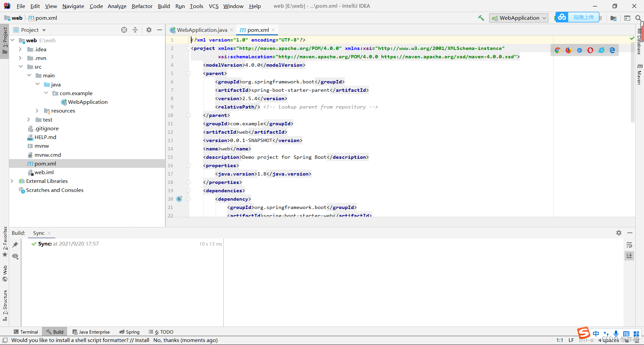Viewport: 644px width, 345px height.
Task: Close the pom.xml editor tab
Action: point(273,30)
